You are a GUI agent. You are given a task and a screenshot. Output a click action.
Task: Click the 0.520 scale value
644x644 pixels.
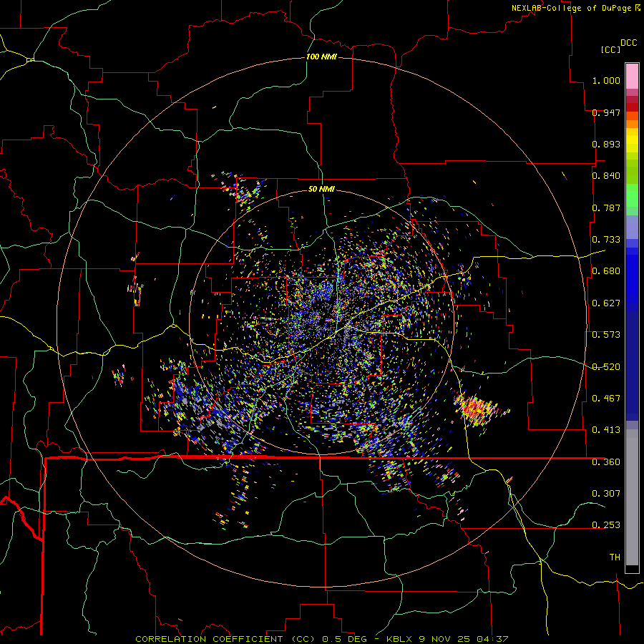pos(606,367)
